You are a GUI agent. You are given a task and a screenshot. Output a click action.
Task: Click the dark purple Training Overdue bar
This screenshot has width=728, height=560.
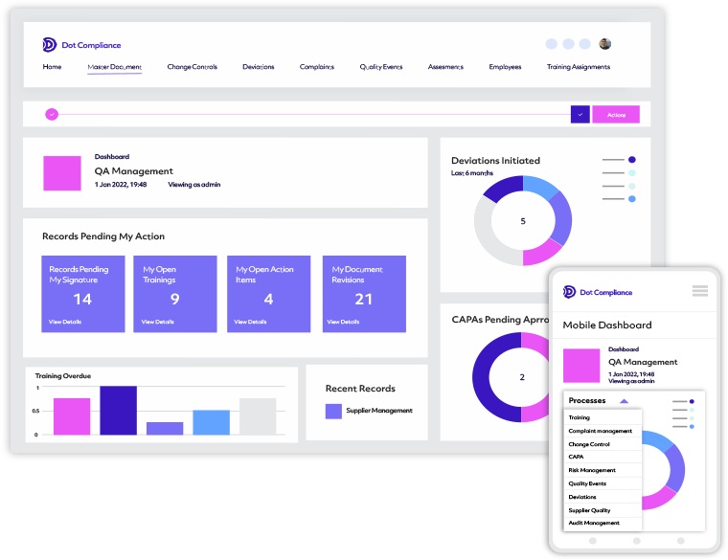point(119,411)
